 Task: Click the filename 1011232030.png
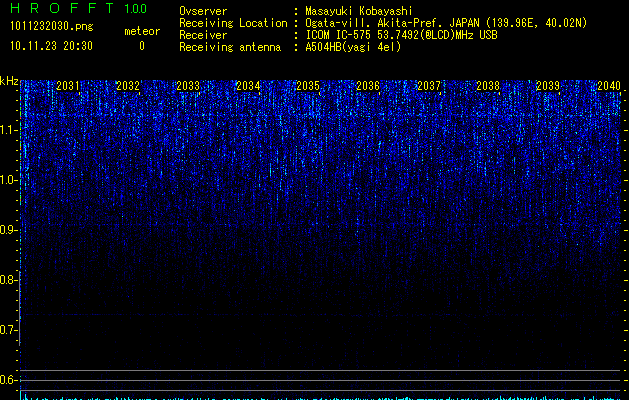(51, 27)
